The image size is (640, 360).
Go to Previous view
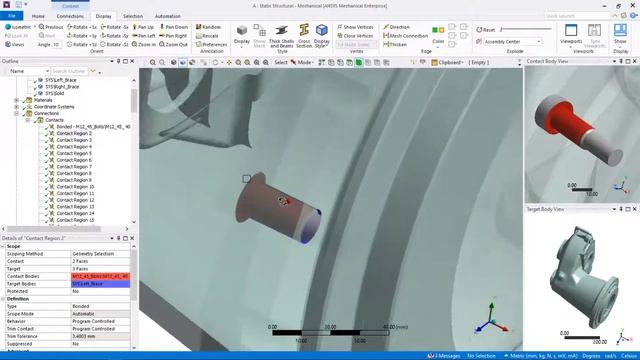pos(51,27)
